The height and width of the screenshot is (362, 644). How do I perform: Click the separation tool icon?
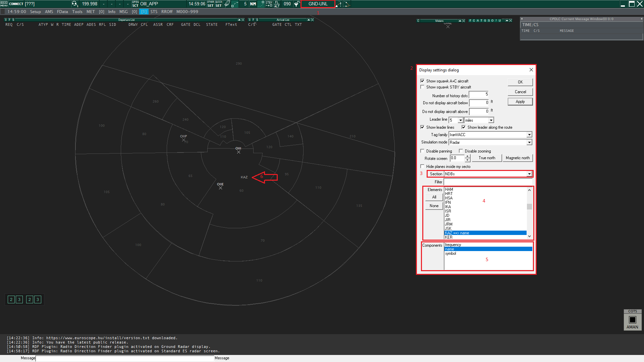[339, 4]
